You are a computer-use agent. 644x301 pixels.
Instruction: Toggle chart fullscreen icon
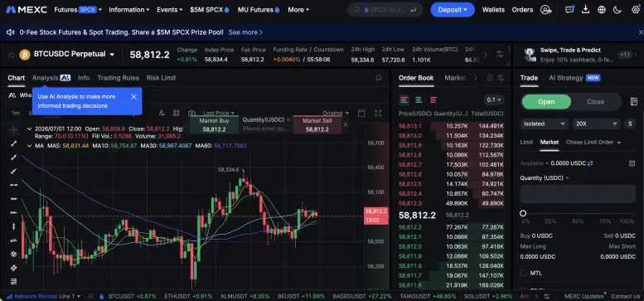point(378,114)
